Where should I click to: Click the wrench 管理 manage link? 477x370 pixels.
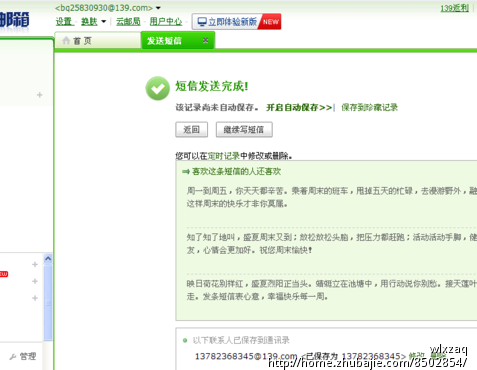tap(23, 356)
